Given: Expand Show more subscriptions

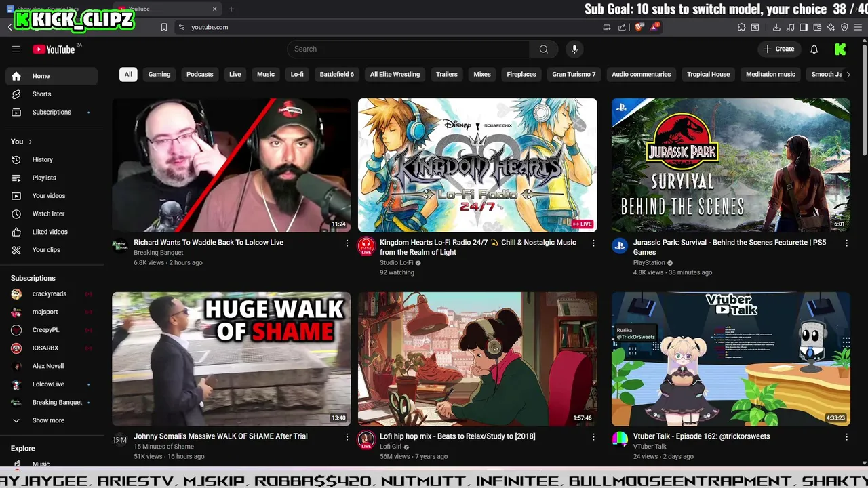Looking at the screenshot, I should [x=52, y=420].
